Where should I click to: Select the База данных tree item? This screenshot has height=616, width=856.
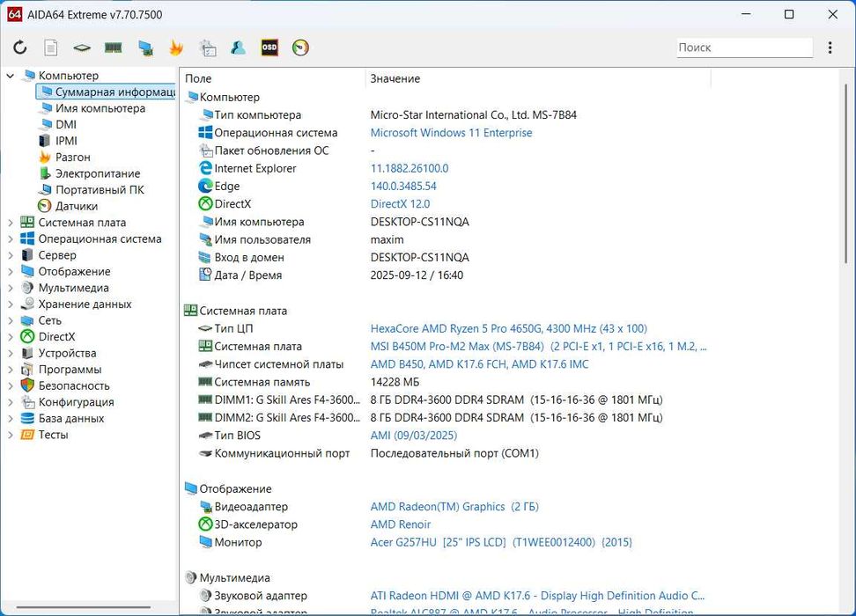(x=71, y=419)
